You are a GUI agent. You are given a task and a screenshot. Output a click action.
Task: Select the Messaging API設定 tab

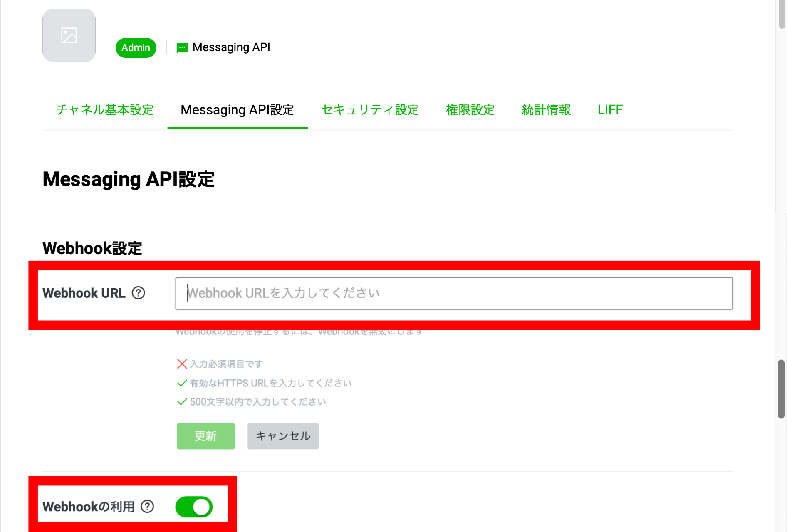pos(238,110)
